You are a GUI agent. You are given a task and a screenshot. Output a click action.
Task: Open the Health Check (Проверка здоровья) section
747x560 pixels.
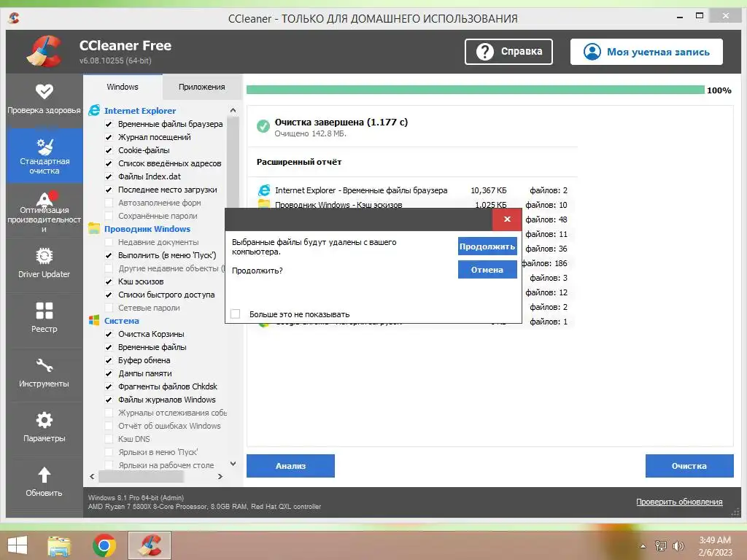click(44, 100)
